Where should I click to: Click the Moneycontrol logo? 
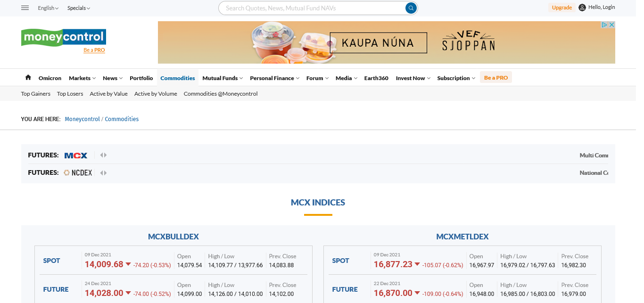(64, 37)
